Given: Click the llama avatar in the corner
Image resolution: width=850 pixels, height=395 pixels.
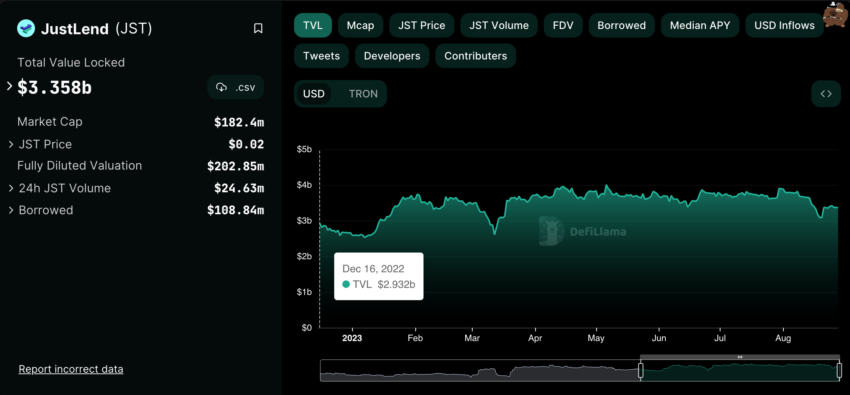Looking at the screenshot, I should coord(835,14).
